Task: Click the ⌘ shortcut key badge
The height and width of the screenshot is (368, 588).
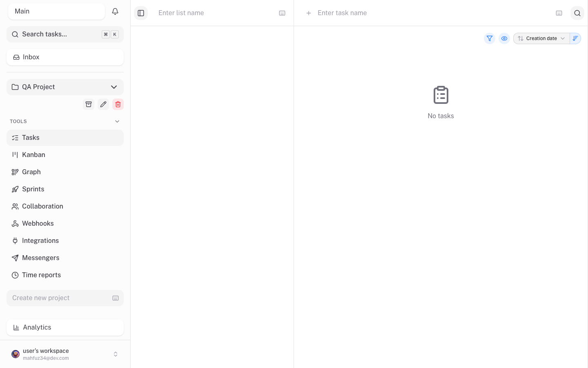Action: tap(106, 34)
